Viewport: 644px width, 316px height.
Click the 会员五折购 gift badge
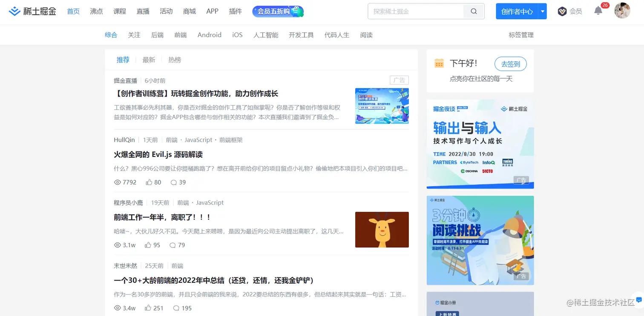tap(277, 11)
